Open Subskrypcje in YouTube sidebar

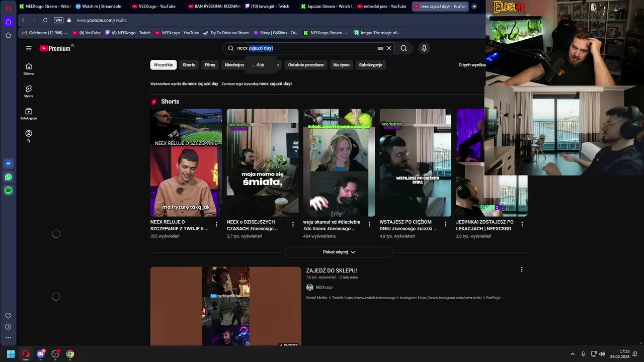(29, 114)
